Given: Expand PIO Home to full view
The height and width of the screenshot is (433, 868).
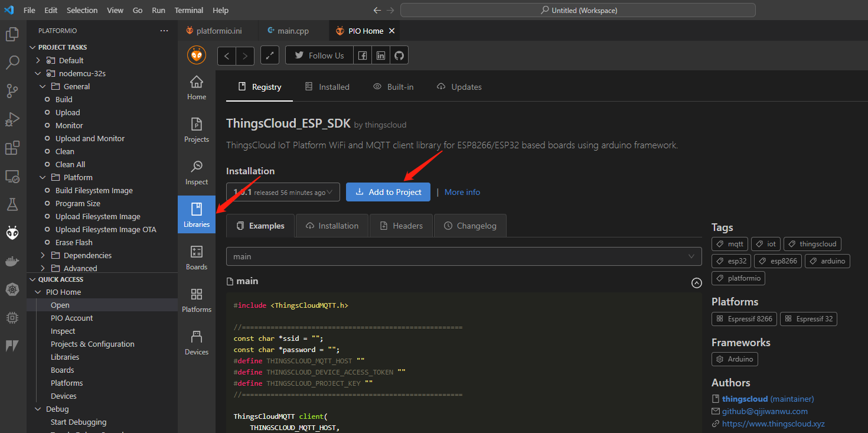Looking at the screenshot, I should [x=270, y=56].
